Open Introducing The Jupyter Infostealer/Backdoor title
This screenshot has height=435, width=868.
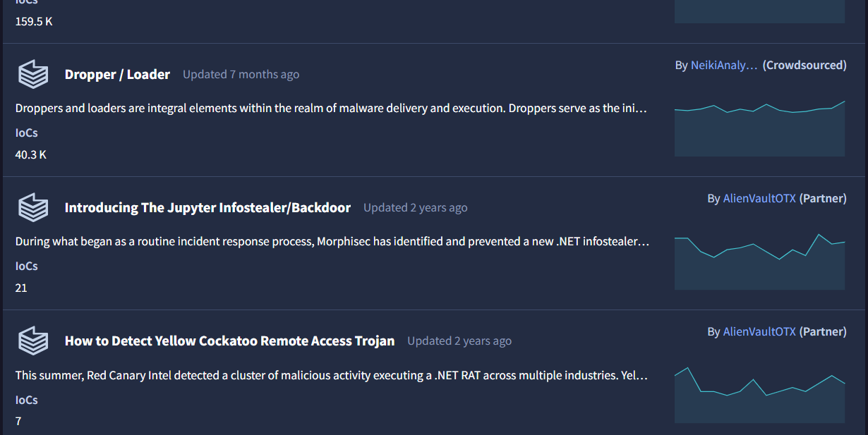pos(207,207)
